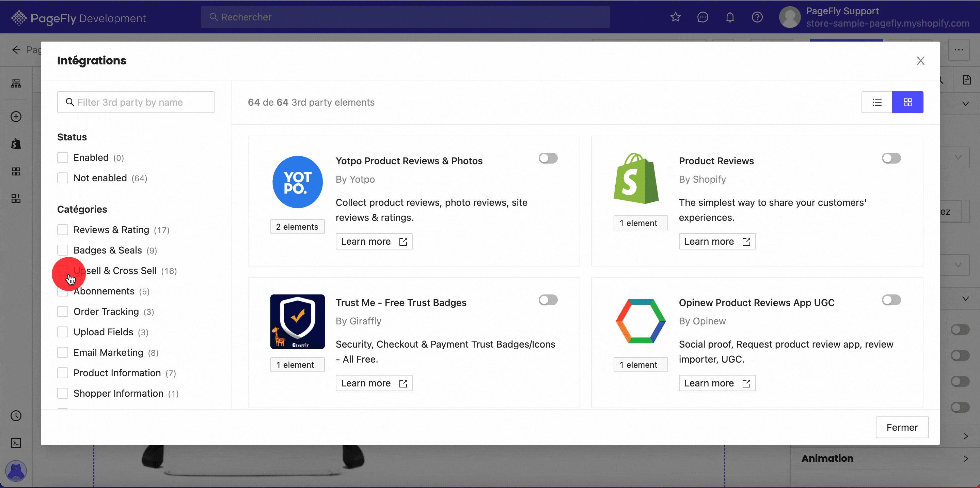
Task: Switch to list view icon
Action: 877,102
